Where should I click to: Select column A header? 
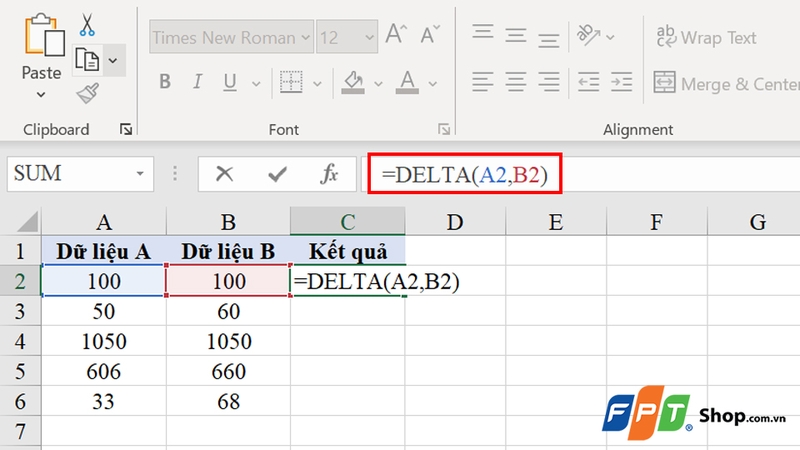(x=104, y=222)
